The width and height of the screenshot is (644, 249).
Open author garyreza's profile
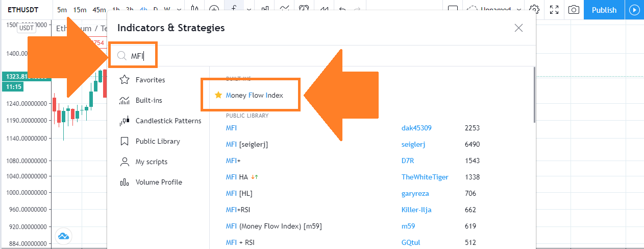click(x=415, y=193)
